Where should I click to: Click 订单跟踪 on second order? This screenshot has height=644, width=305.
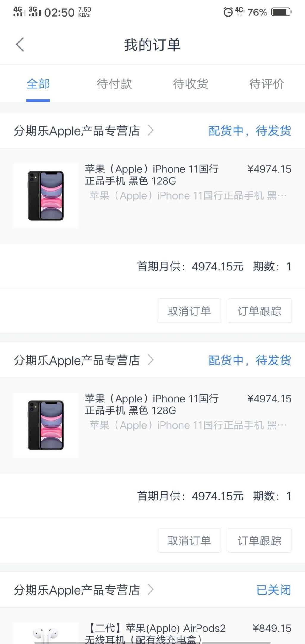point(260,540)
